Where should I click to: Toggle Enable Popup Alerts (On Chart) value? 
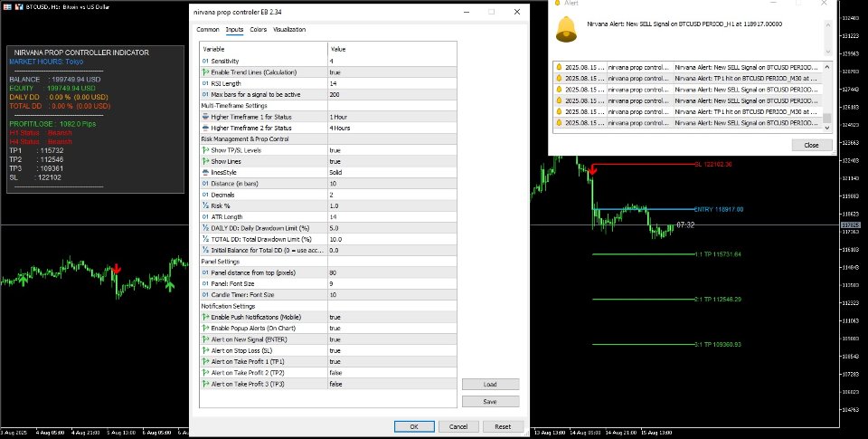click(x=392, y=329)
